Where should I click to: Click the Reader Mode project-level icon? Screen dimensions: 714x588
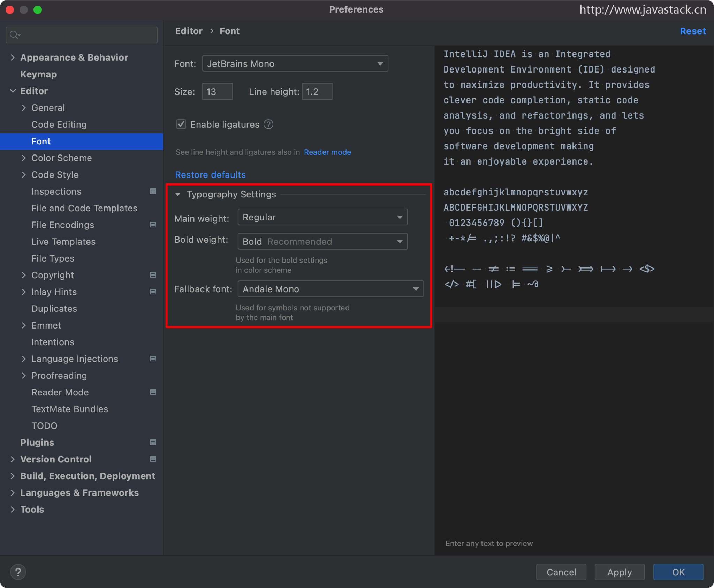(153, 392)
